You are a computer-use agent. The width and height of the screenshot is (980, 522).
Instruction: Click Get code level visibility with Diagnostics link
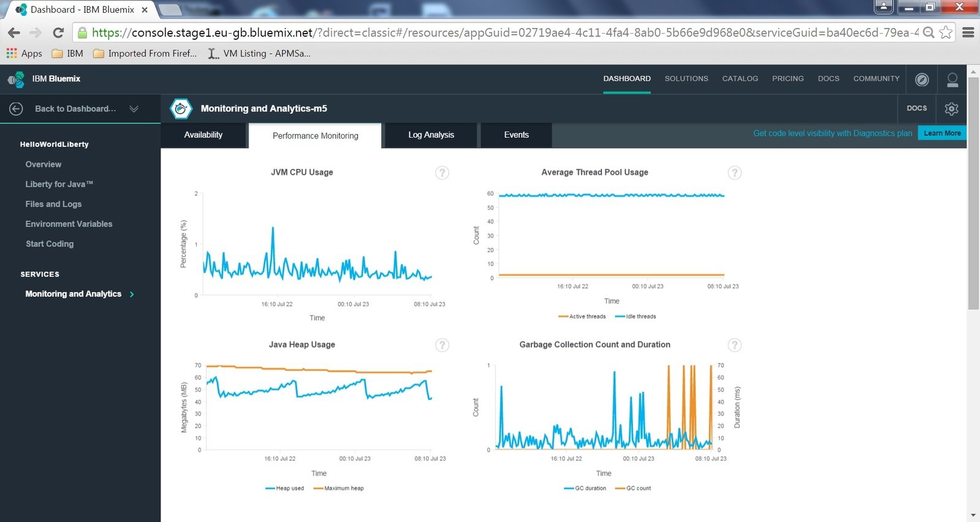coord(832,133)
